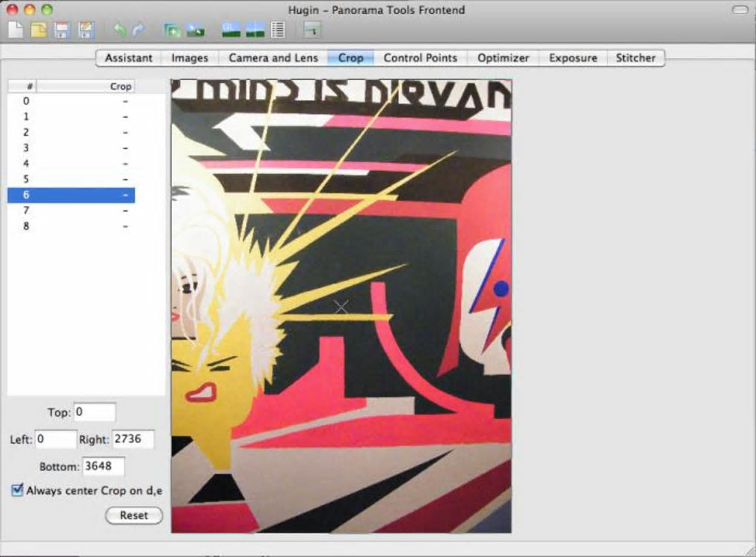Open the panorama preview window icon
This screenshot has height=557, width=756.
coord(255,30)
